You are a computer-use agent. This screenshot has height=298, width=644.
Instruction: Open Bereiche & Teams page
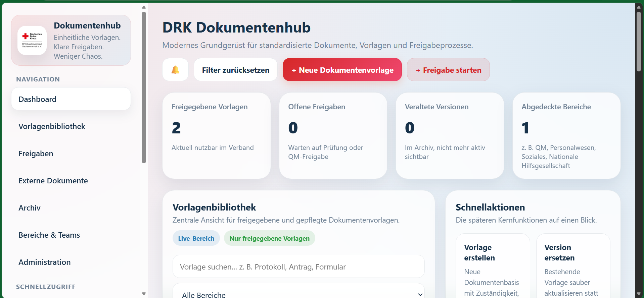(71, 235)
